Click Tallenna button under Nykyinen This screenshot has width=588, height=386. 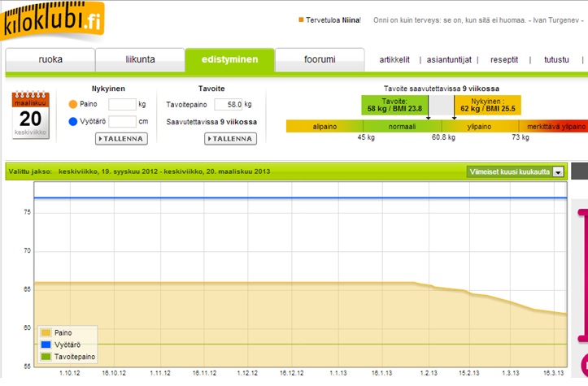click(120, 139)
